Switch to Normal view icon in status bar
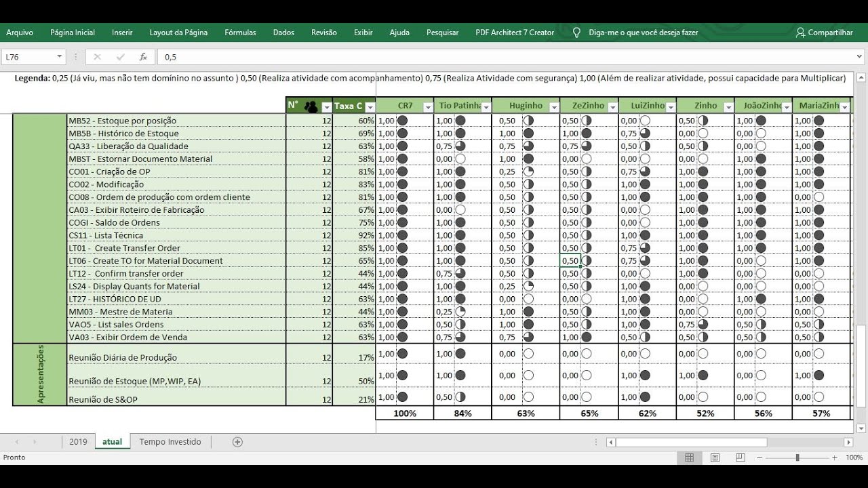The width and height of the screenshot is (868, 488). click(690, 457)
